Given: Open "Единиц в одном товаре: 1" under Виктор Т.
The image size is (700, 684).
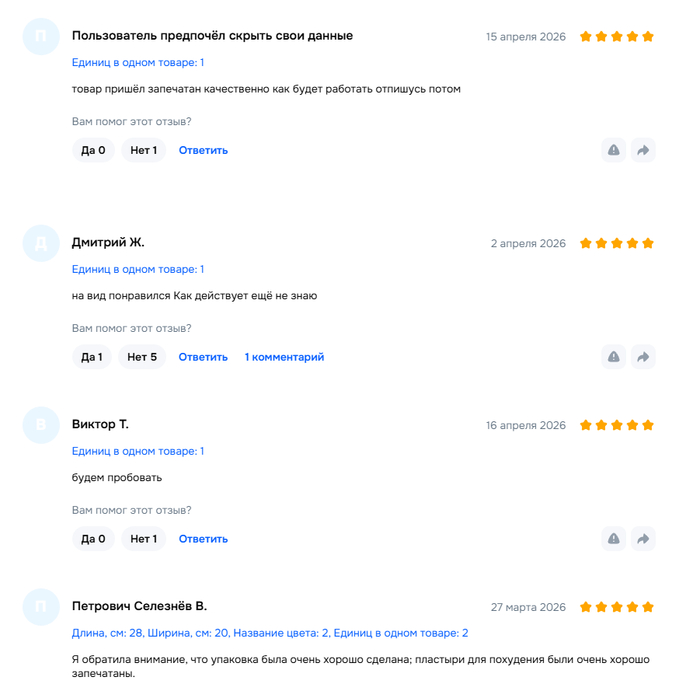Looking at the screenshot, I should (x=138, y=451).
